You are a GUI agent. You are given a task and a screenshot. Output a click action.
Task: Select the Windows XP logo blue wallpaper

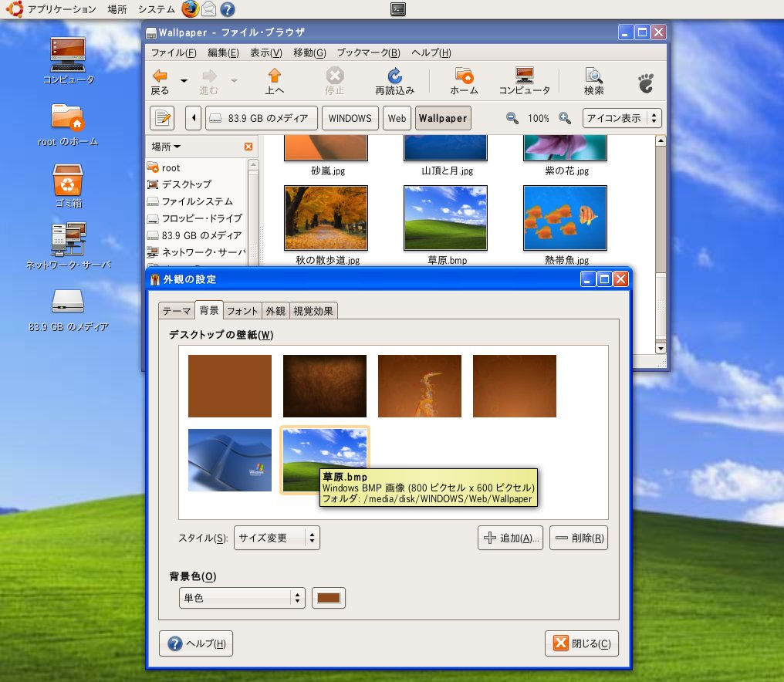(230, 460)
